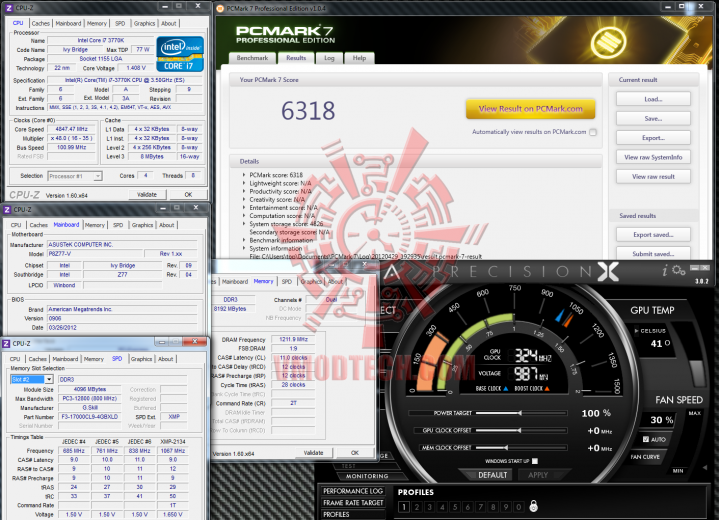Viewport: 719px width, 520px height.
Task: Open SPD tab in CPU-Z Mainboard window
Action: (x=118, y=225)
